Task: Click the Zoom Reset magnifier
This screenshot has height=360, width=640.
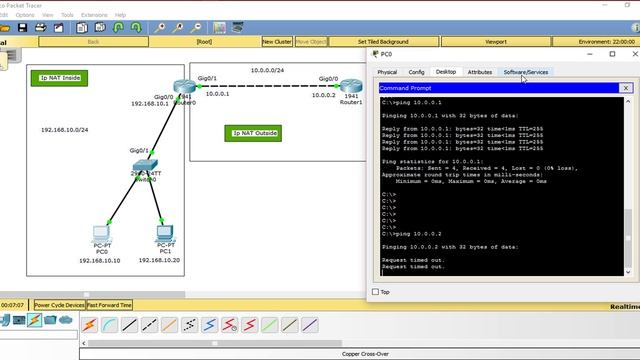Action: click(178, 28)
